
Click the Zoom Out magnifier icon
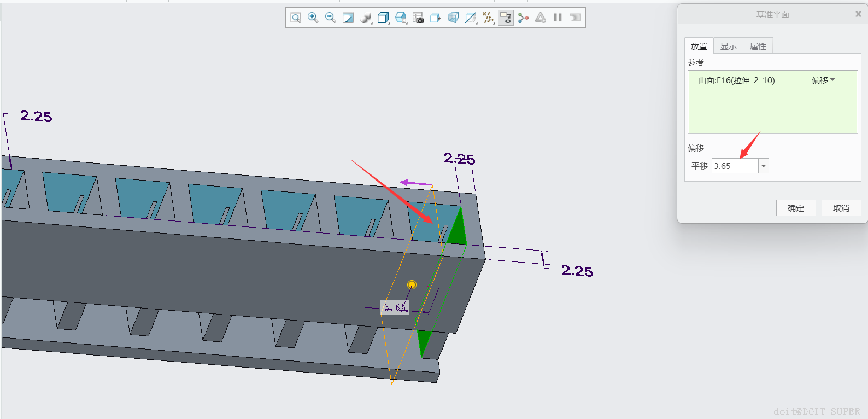tap(331, 18)
